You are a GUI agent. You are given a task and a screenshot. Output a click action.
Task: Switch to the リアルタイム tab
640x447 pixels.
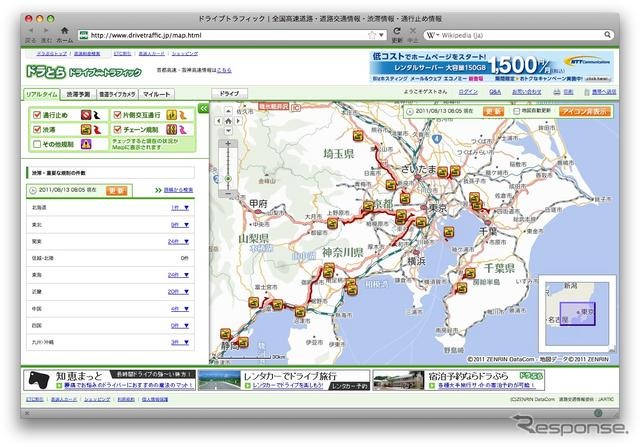[42, 94]
